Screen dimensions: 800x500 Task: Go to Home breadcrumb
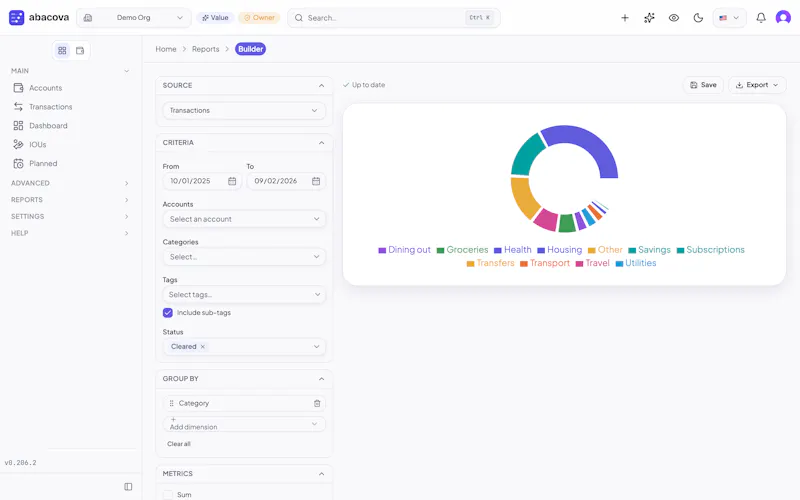point(166,49)
